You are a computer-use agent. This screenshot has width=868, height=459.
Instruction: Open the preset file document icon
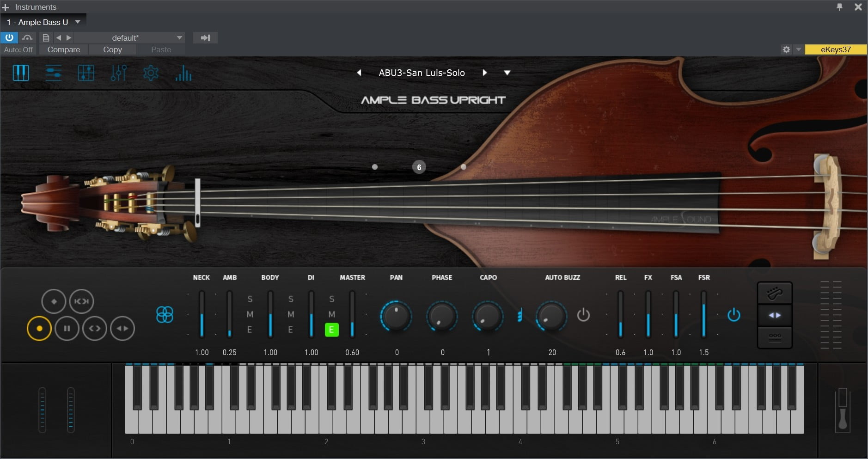click(x=46, y=37)
